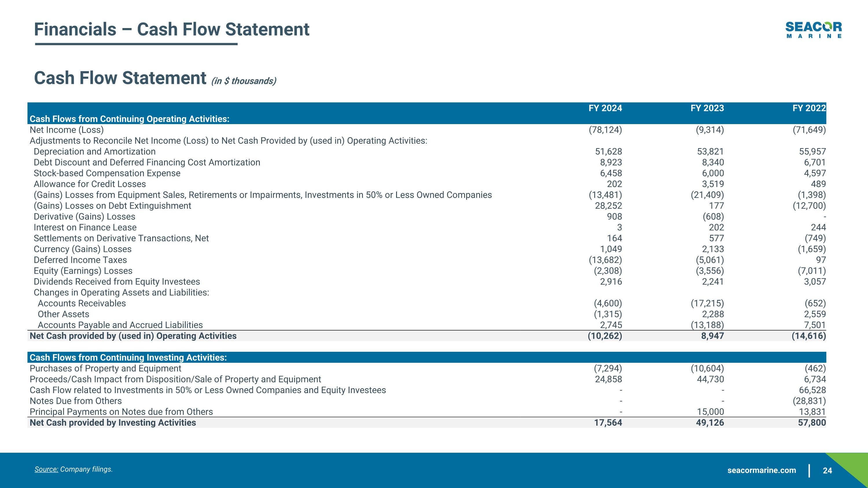Select 'Accounts Payable and Accrued Liabilities' label

[120, 325]
